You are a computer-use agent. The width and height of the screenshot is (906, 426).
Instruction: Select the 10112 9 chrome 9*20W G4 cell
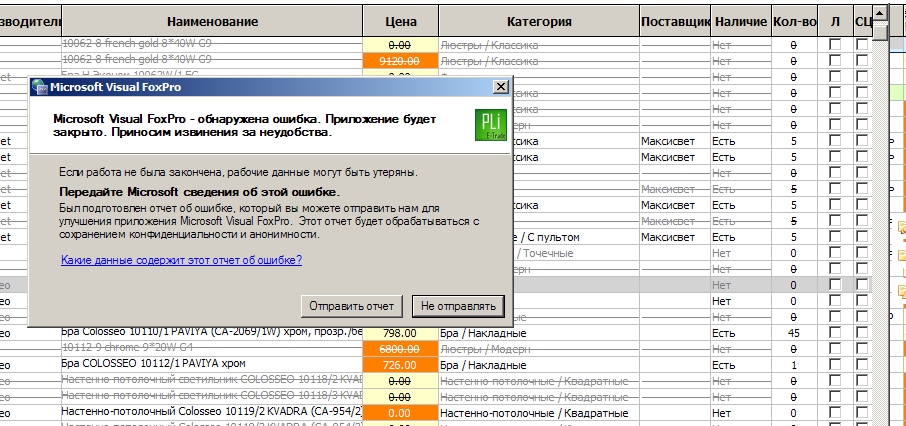pyautogui.click(x=212, y=349)
